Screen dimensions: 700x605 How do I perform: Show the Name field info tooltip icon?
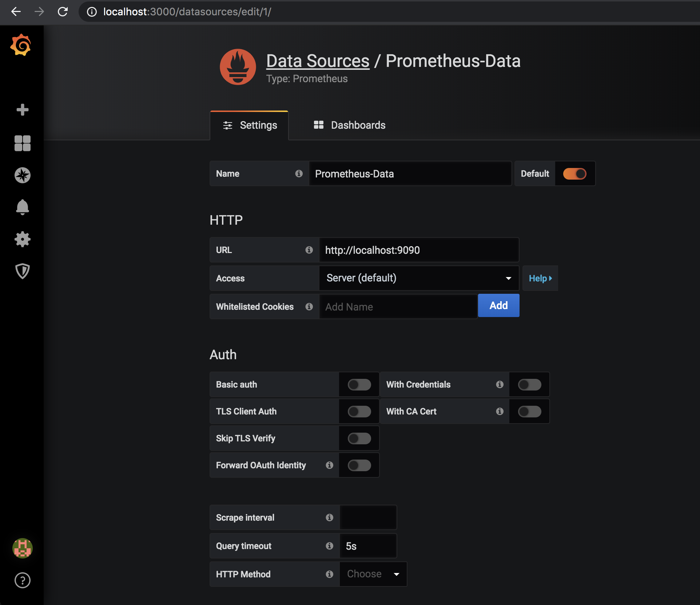299,173
